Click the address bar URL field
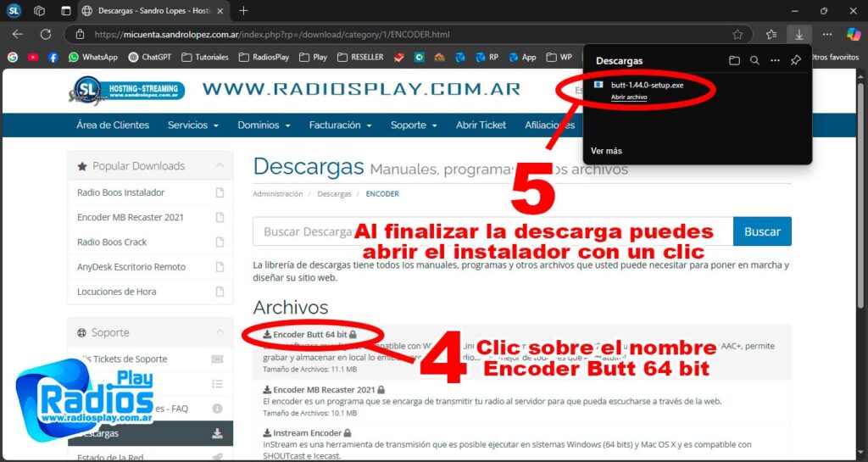Viewport: 868px width, 462px height. point(407,34)
